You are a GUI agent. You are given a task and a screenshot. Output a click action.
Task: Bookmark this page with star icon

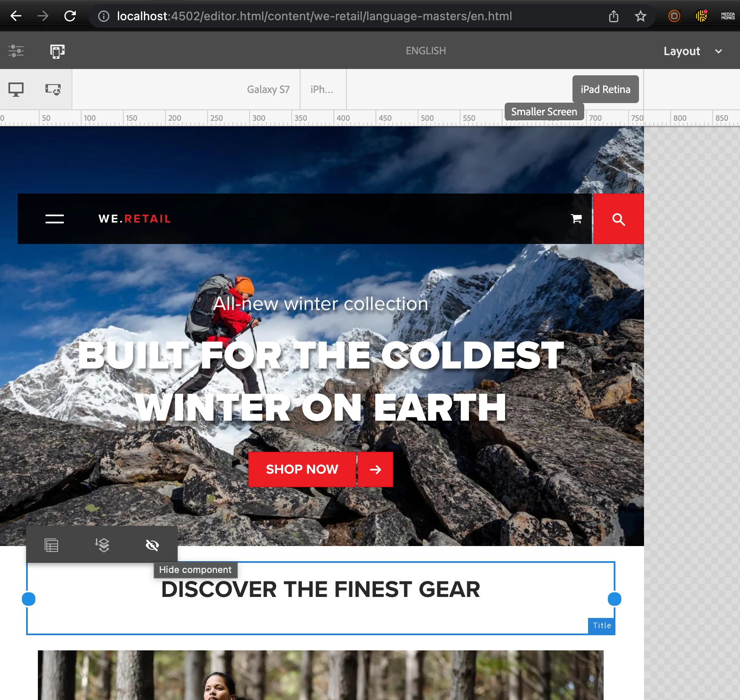point(641,16)
